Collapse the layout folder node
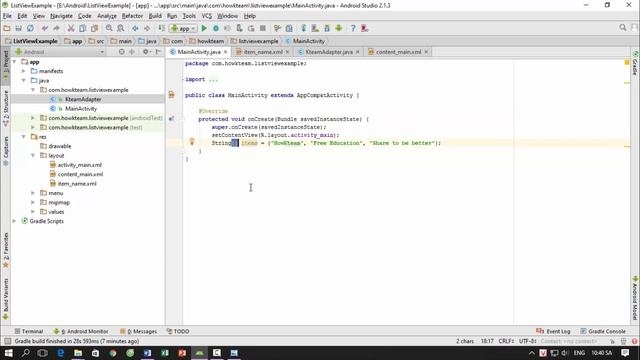 tap(33, 156)
